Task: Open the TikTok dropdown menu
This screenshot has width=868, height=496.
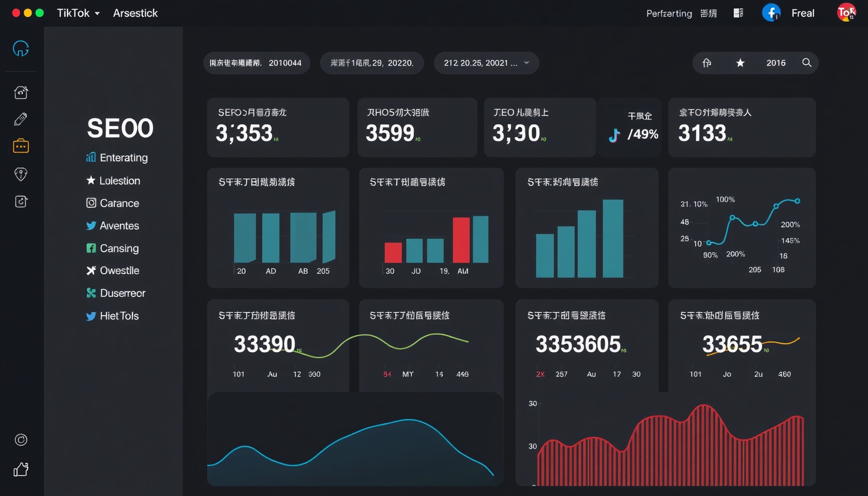Action: point(78,13)
